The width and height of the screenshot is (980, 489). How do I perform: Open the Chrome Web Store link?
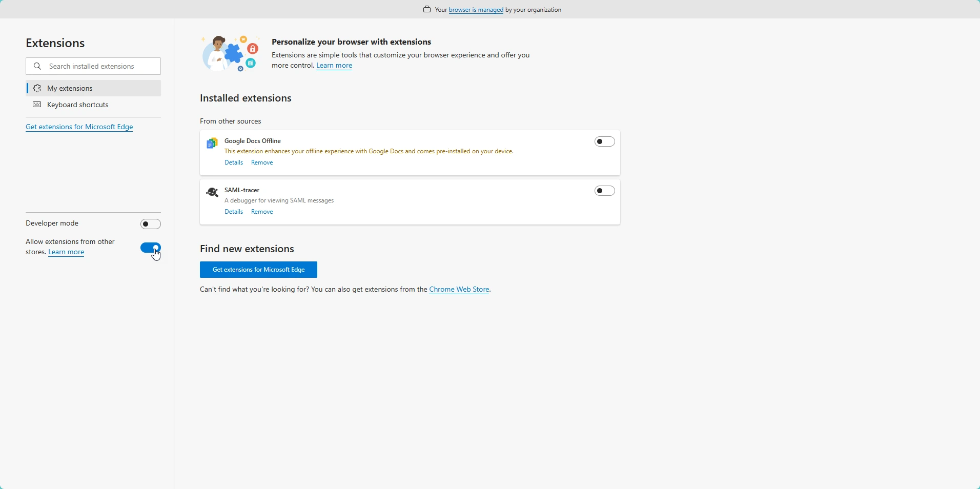pos(459,290)
